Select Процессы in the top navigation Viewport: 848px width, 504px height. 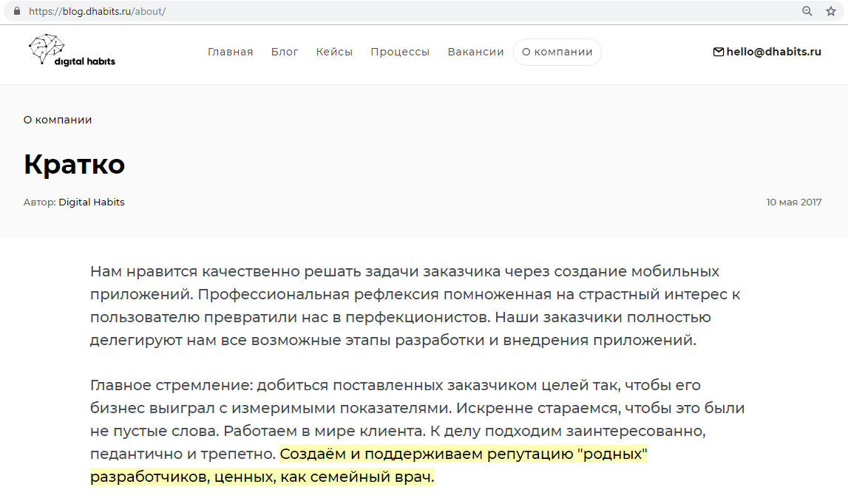(400, 52)
